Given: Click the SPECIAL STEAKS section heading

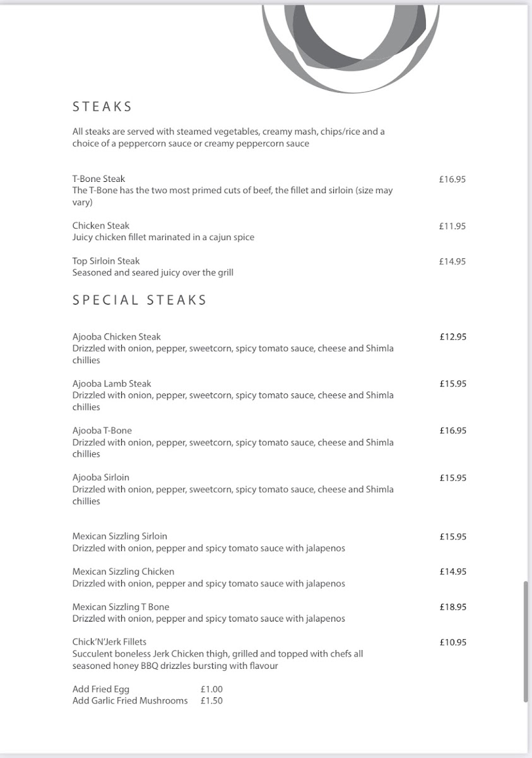Looking at the screenshot, I should 139,300.
